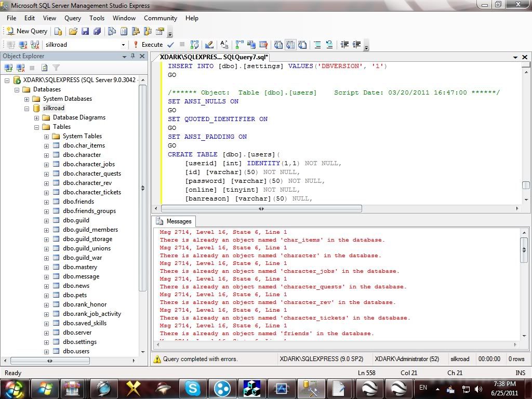Click the Database Engine Query icon
532x399 pixels.
tap(58, 32)
